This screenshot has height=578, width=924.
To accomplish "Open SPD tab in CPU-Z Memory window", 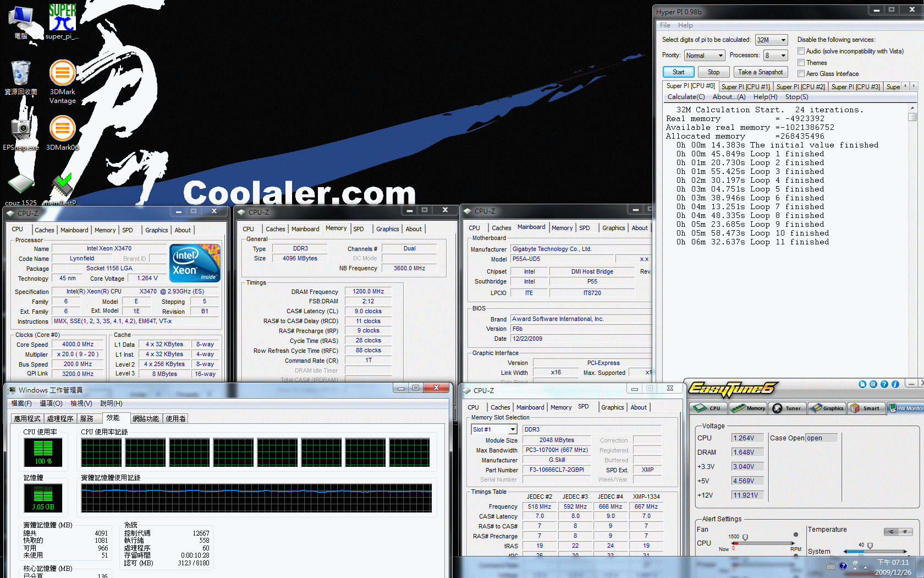I will click(x=359, y=229).
